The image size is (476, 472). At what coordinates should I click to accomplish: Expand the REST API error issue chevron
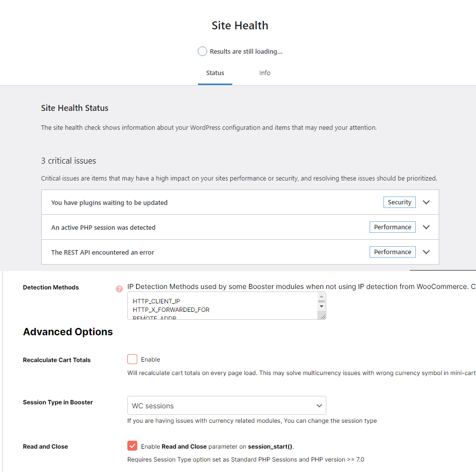pyautogui.click(x=426, y=252)
